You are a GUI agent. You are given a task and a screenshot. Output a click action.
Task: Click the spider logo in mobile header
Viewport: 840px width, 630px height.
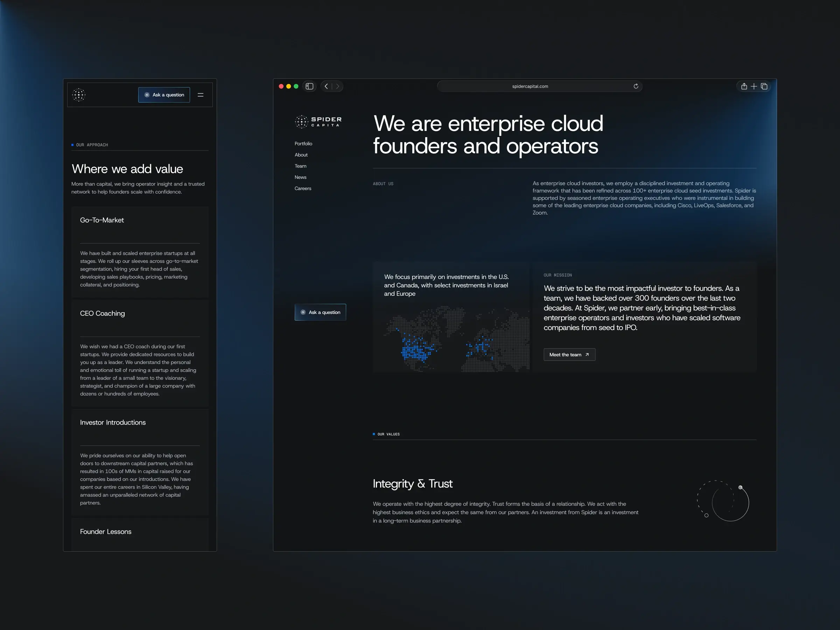pyautogui.click(x=79, y=95)
